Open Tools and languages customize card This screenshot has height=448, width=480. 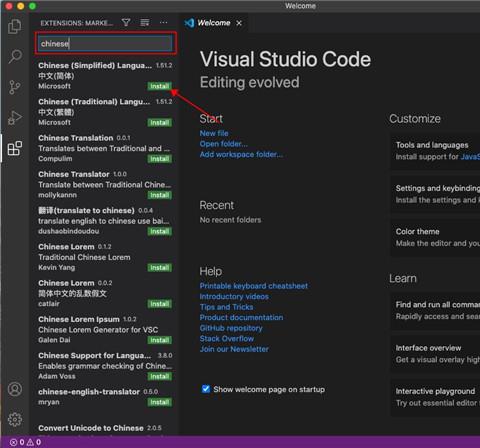pos(435,151)
